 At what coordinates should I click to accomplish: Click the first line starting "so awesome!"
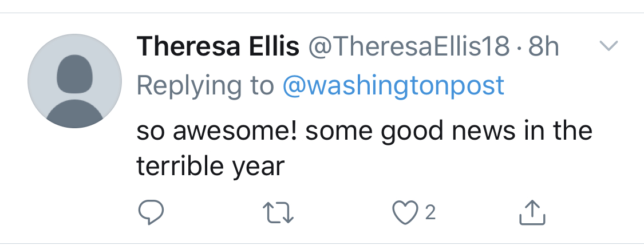click(364, 131)
